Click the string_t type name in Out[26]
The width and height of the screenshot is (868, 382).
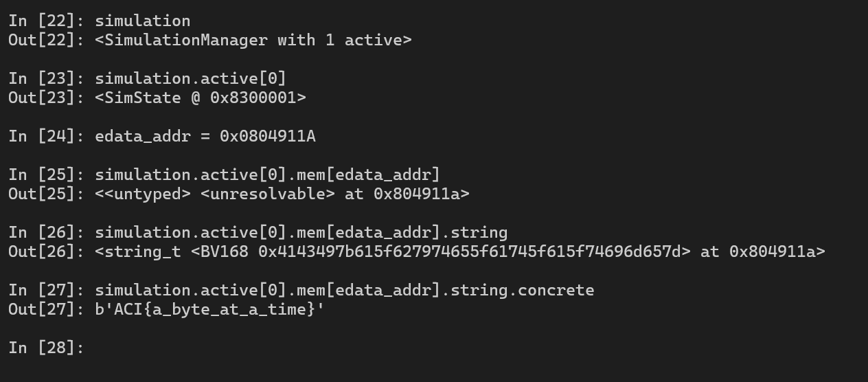[143, 251]
